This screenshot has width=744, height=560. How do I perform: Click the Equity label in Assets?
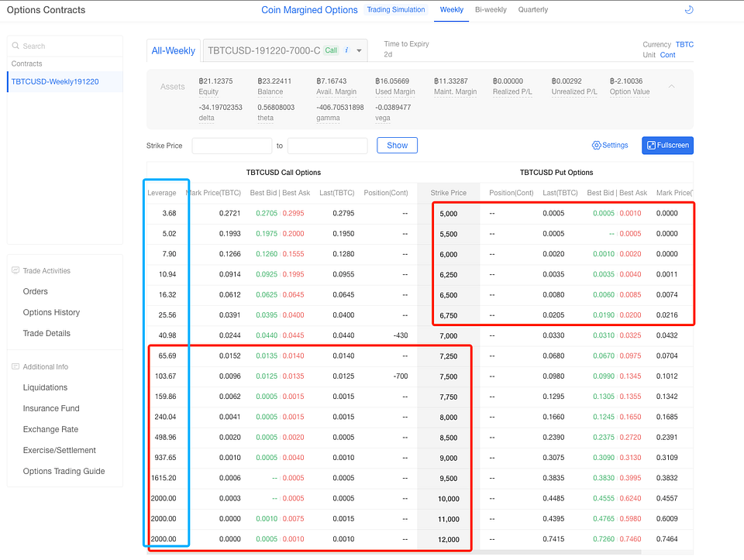click(208, 91)
